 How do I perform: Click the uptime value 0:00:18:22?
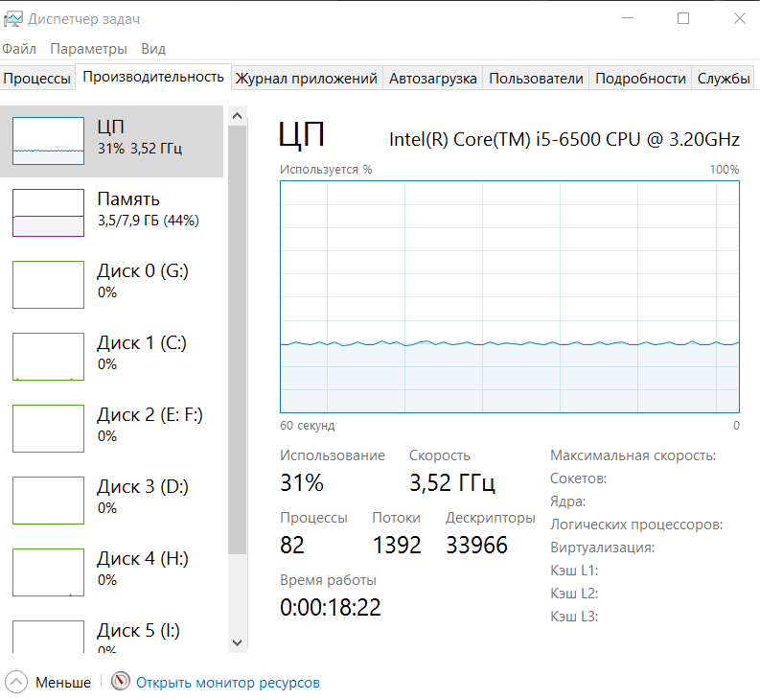click(x=331, y=607)
